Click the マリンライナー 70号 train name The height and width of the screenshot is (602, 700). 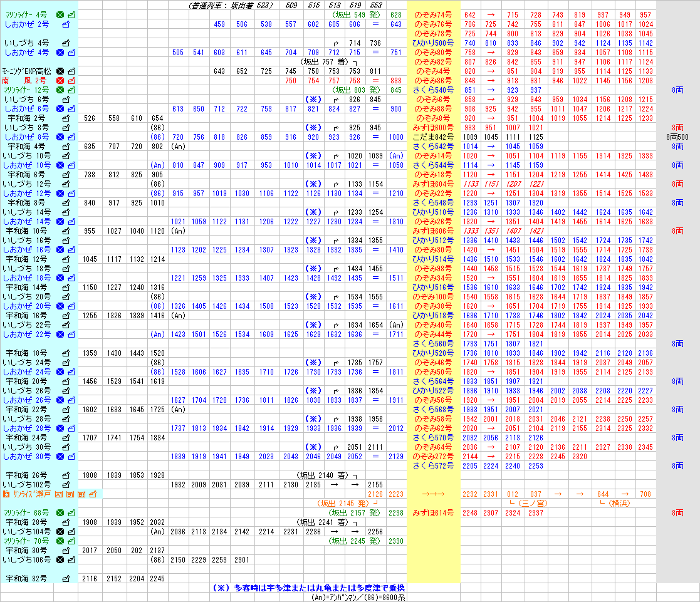pos(26,541)
